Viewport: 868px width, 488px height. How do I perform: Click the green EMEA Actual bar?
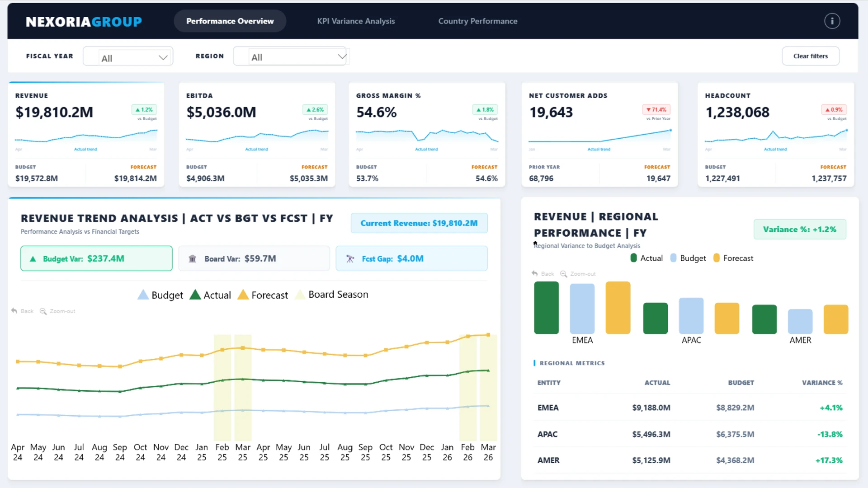pos(546,308)
